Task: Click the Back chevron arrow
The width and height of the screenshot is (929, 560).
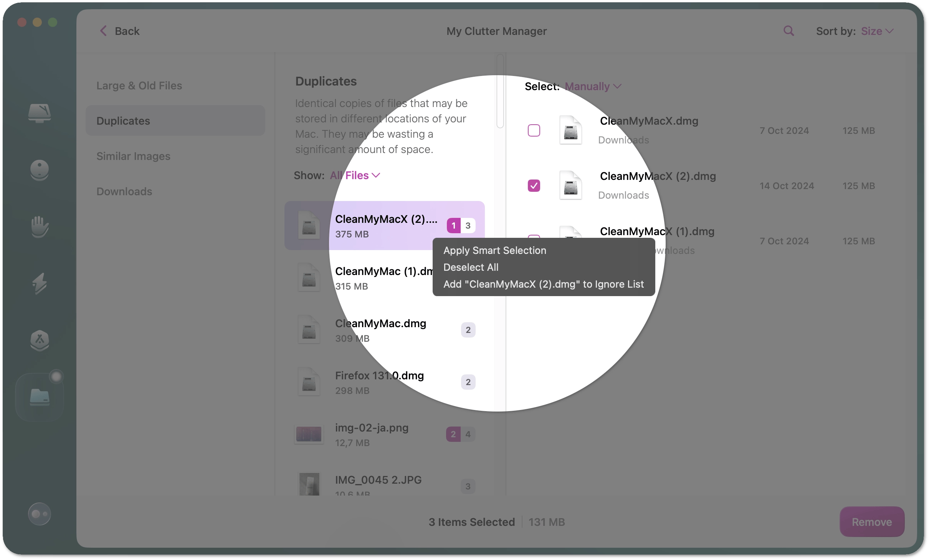Action: (x=103, y=31)
